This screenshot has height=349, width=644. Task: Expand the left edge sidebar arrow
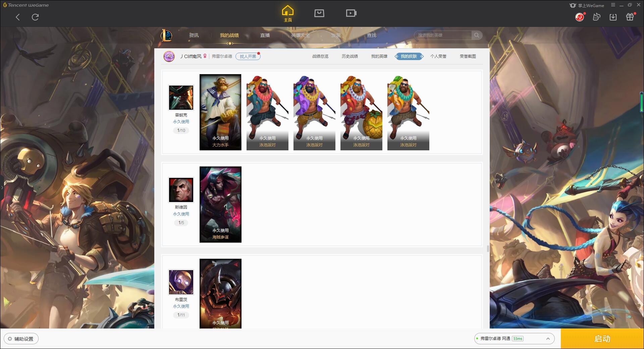pos(2,188)
